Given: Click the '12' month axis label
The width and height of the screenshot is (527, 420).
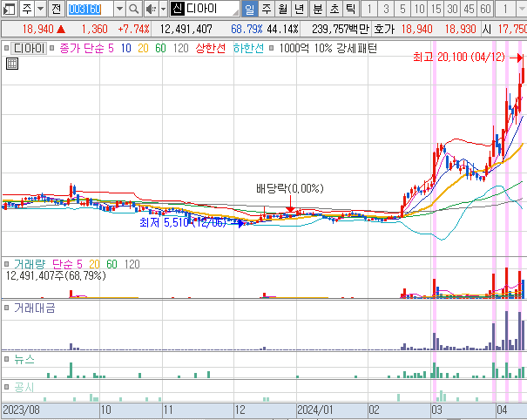Looking at the screenshot, I should pos(240,410).
